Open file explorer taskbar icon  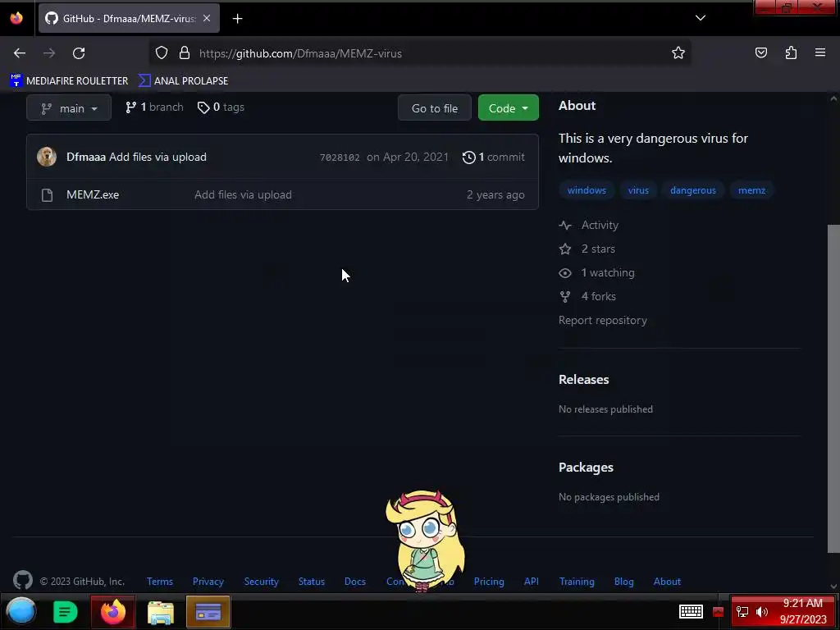(161, 612)
